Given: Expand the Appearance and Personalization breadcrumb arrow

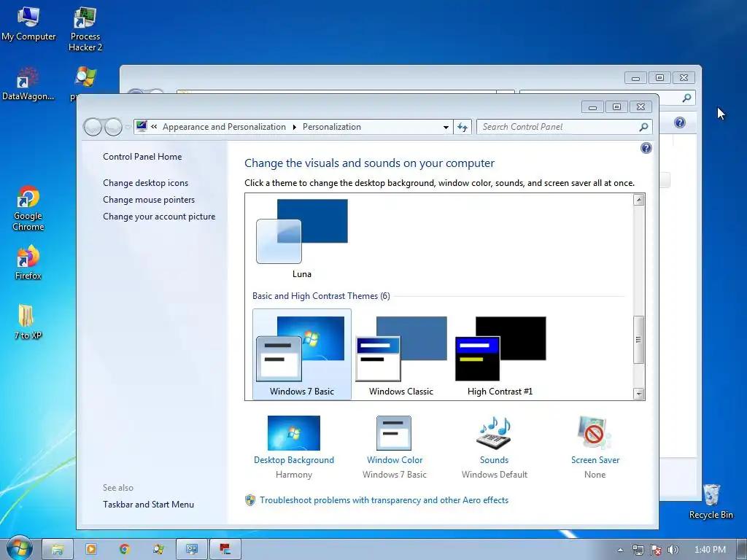Looking at the screenshot, I should tap(295, 127).
